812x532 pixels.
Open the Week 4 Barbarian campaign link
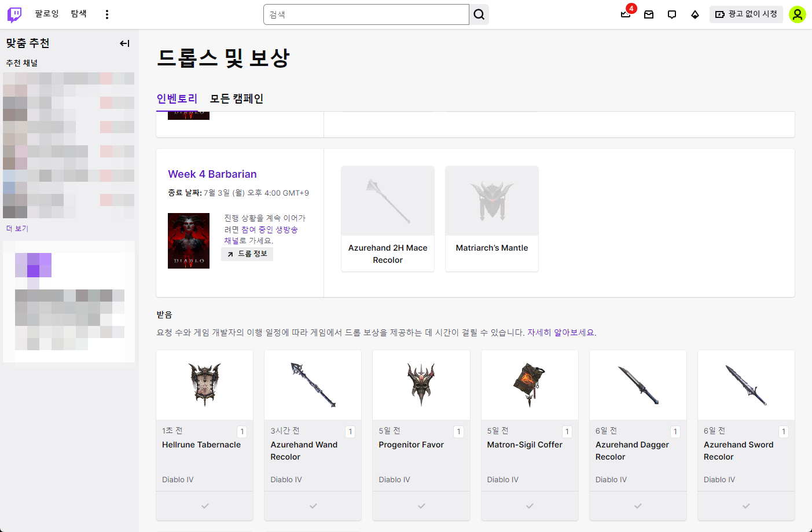(212, 174)
